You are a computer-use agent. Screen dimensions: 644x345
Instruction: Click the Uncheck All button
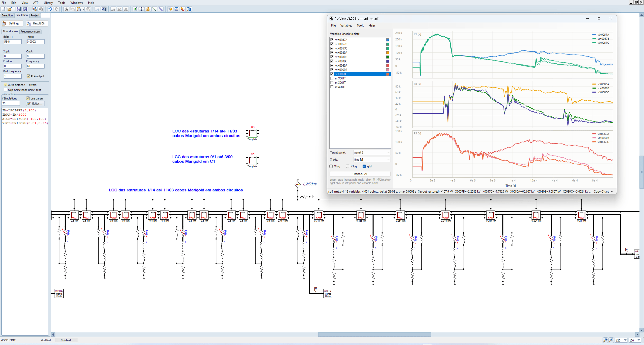point(360,174)
